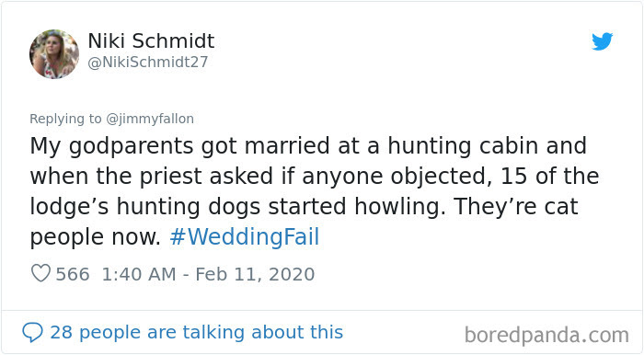
Task: Like the tweet with the heart icon
Action: pos(40,273)
